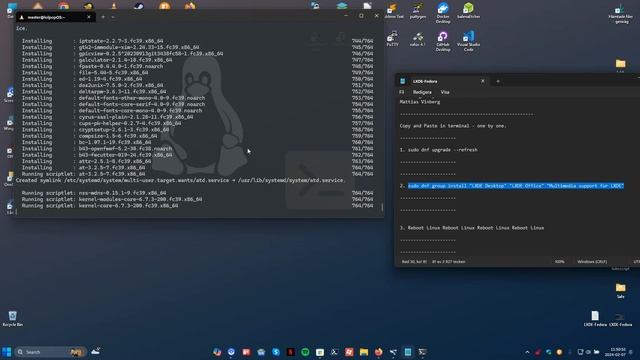Click the 'Installing galculator' terminal line
640x360 pixels.
[97, 60]
